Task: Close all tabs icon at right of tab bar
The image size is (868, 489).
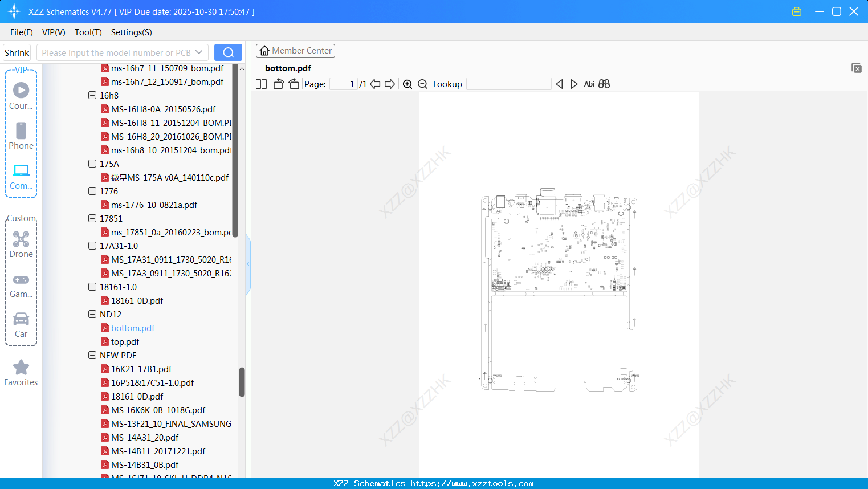Action: pyautogui.click(x=857, y=68)
